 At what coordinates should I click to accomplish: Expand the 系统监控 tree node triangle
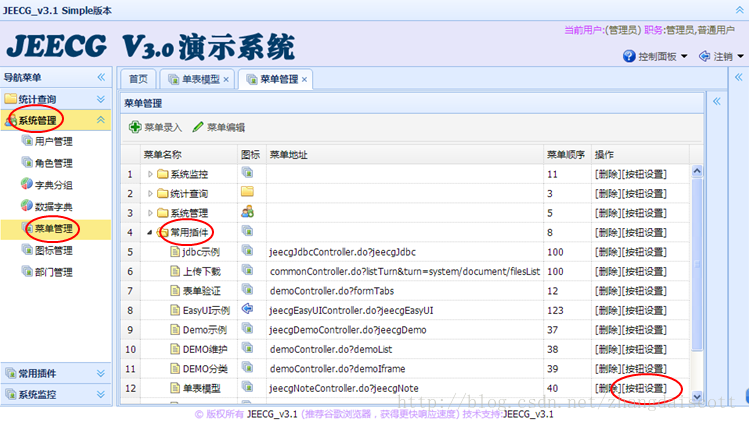coord(150,174)
